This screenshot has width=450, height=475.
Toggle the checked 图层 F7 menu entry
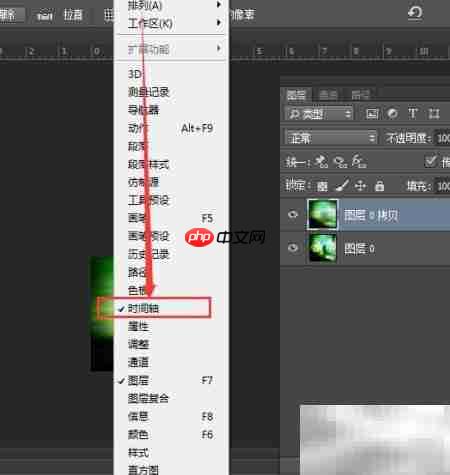click(171, 380)
